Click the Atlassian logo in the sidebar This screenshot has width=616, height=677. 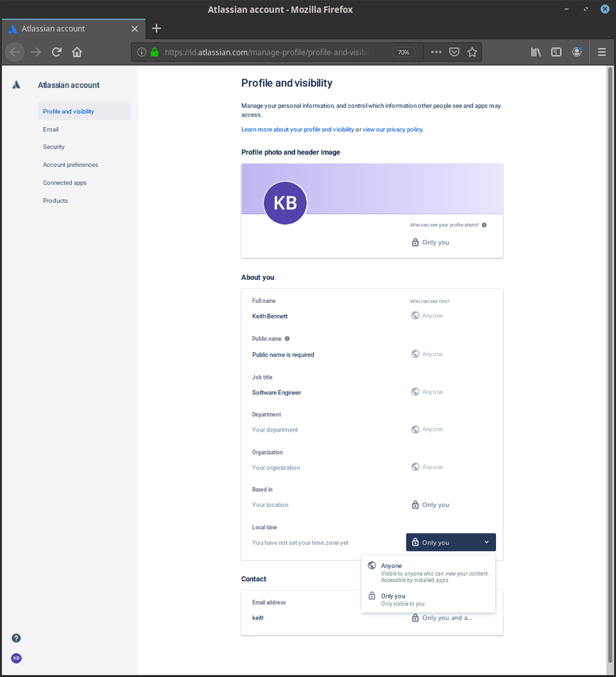(x=16, y=85)
